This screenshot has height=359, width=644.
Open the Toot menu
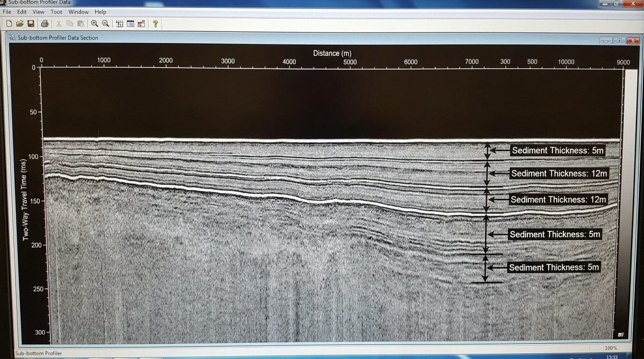tap(57, 12)
